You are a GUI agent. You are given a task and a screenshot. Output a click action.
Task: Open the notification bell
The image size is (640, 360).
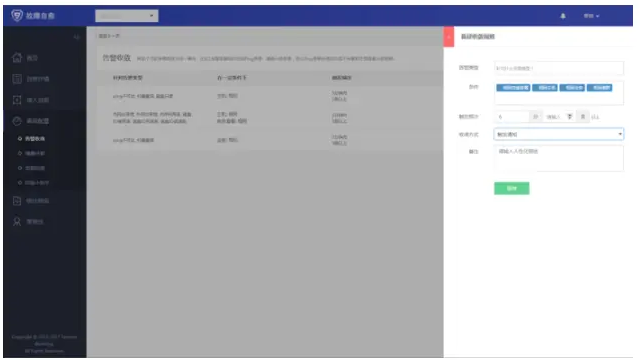[x=563, y=16]
